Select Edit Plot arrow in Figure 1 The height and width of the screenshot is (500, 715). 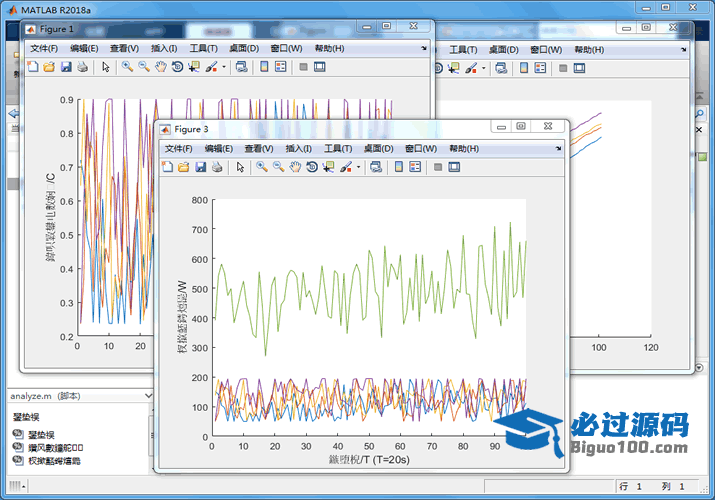[106, 67]
